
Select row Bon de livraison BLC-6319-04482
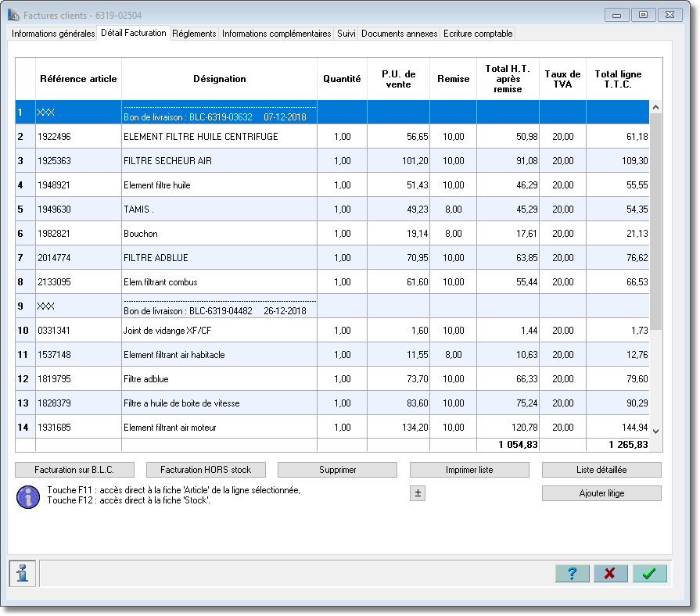(x=332, y=306)
